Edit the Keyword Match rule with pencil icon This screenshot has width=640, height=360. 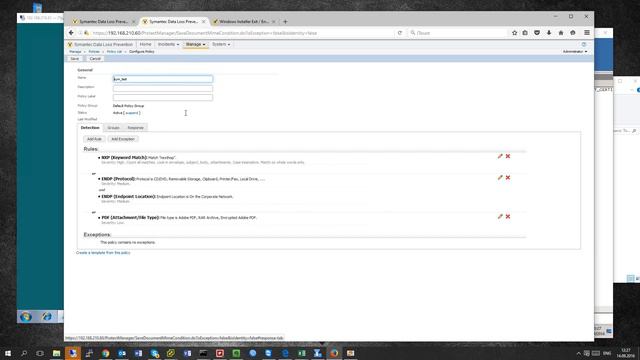click(500, 156)
